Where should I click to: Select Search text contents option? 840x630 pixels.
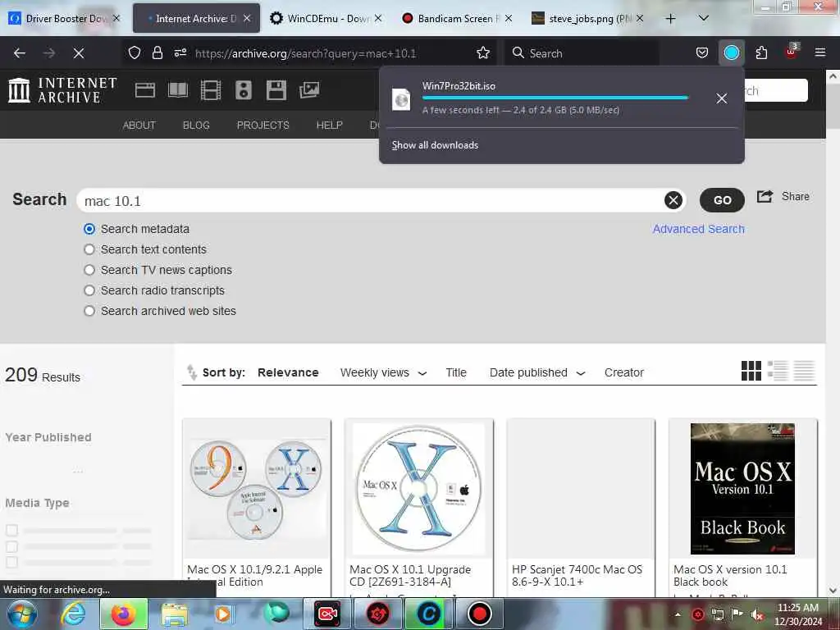click(x=89, y=249)
